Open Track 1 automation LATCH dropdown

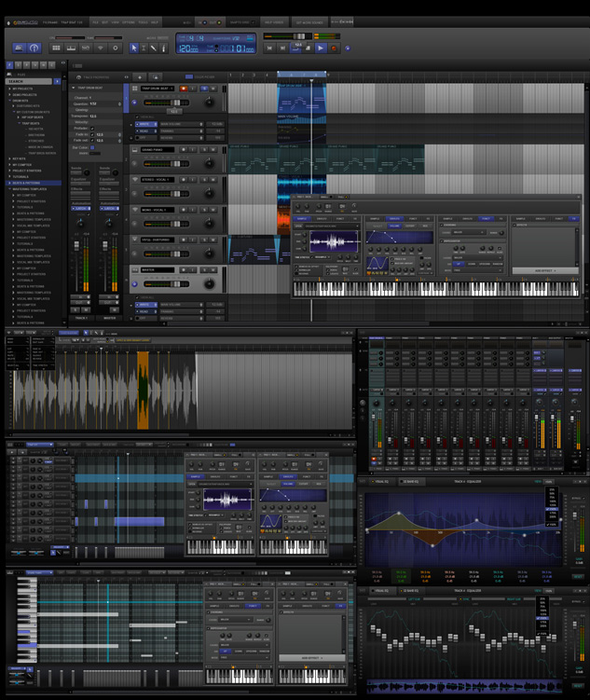81,209
